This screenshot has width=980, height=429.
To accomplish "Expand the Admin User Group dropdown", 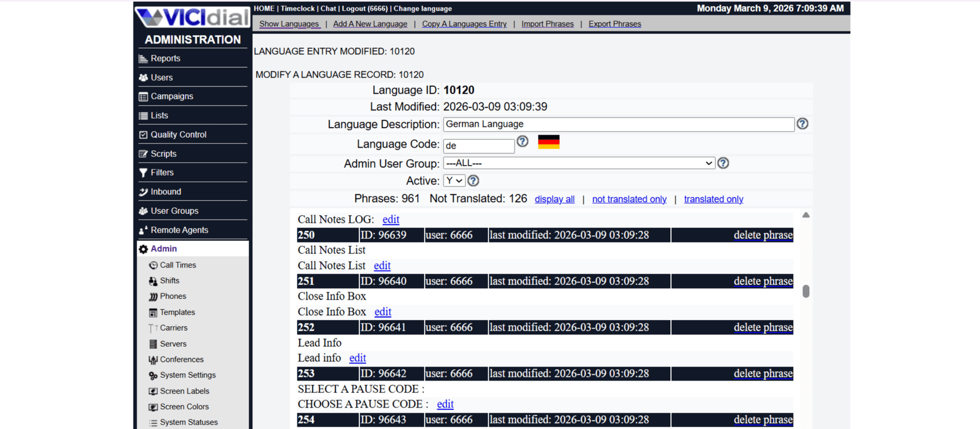I will point(579,163).
